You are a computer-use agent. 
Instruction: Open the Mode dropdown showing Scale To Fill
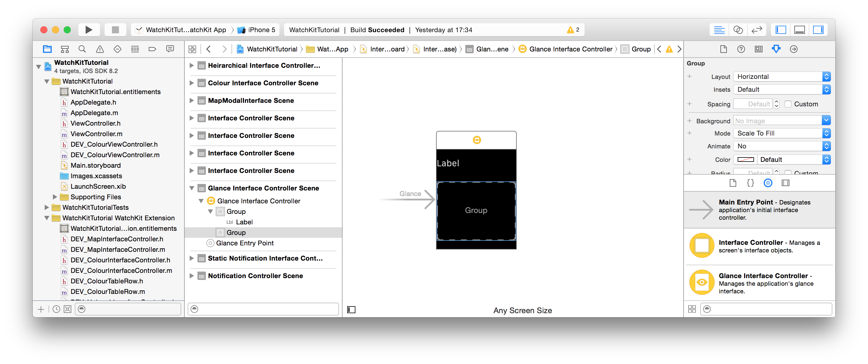pos(782,133)
